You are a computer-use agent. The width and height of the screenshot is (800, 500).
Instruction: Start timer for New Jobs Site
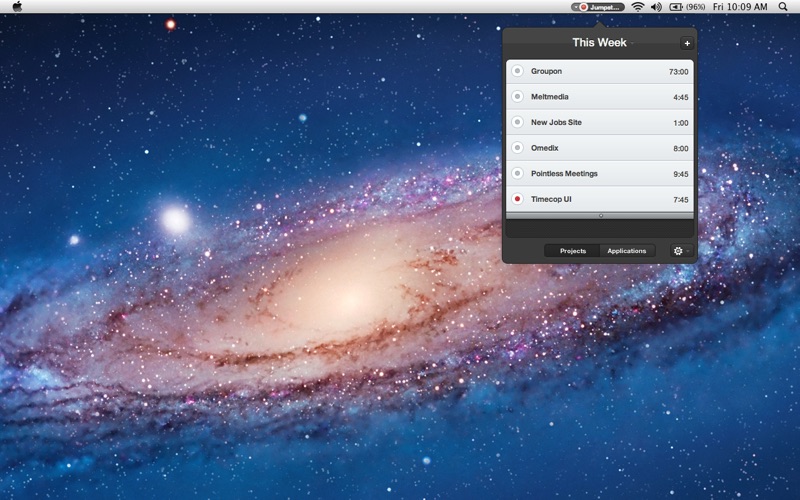click(x=517, y=122)
